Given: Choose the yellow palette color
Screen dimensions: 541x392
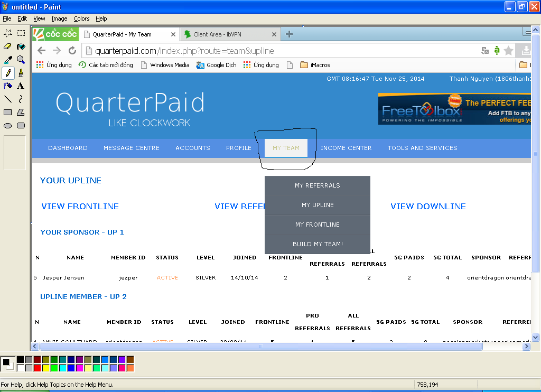Looking at the screenshot, I should click(x=45, y=368).
